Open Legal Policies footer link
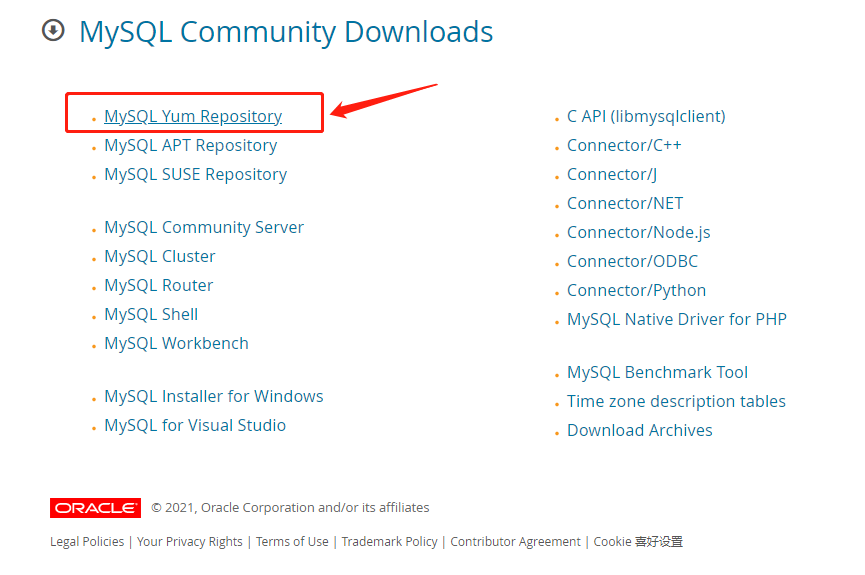This screenshot has width=865, height=575. click(87, 542)
